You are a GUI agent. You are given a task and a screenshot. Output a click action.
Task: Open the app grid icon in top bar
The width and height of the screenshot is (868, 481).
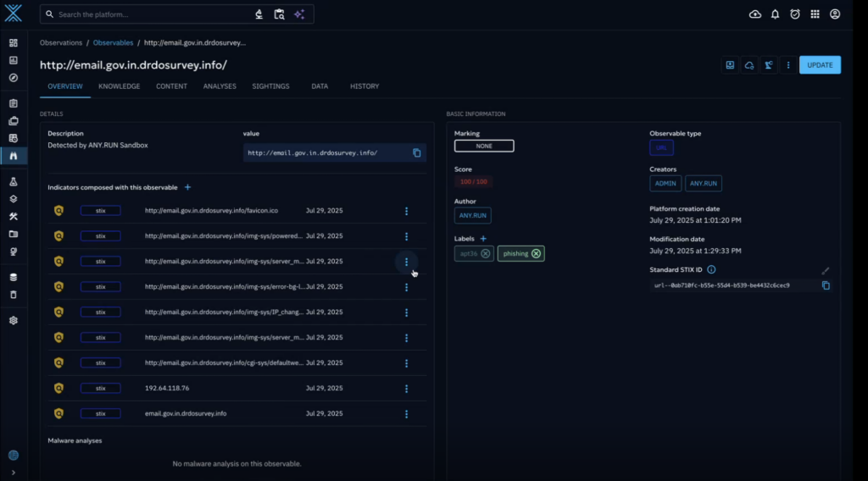pyautogui.click(x=815, y=14)
